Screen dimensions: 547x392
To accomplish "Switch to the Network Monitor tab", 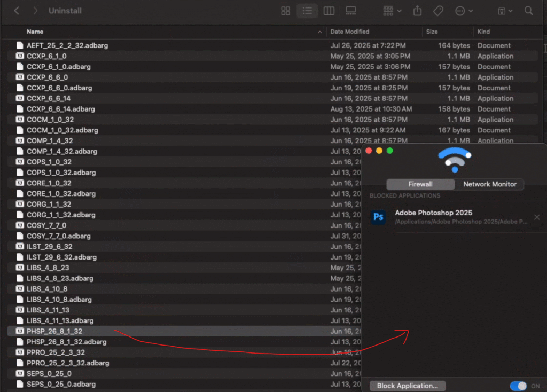I will coord(489,184).
